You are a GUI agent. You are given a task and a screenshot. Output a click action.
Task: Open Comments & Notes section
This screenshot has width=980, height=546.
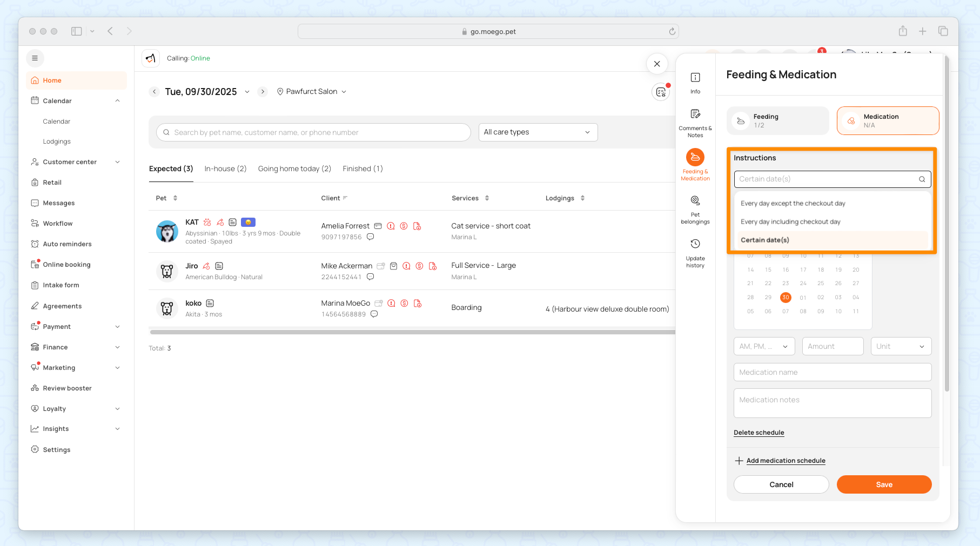(695, 122)
